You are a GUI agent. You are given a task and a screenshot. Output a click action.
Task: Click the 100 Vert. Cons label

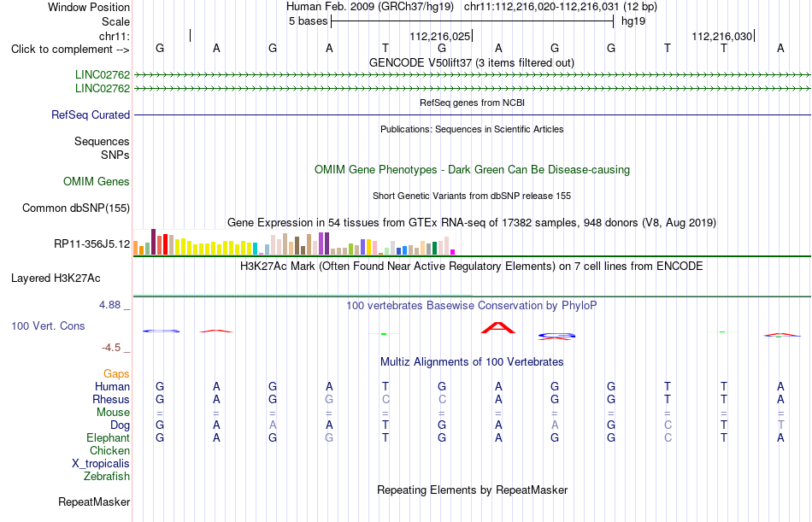coord(48,326)
